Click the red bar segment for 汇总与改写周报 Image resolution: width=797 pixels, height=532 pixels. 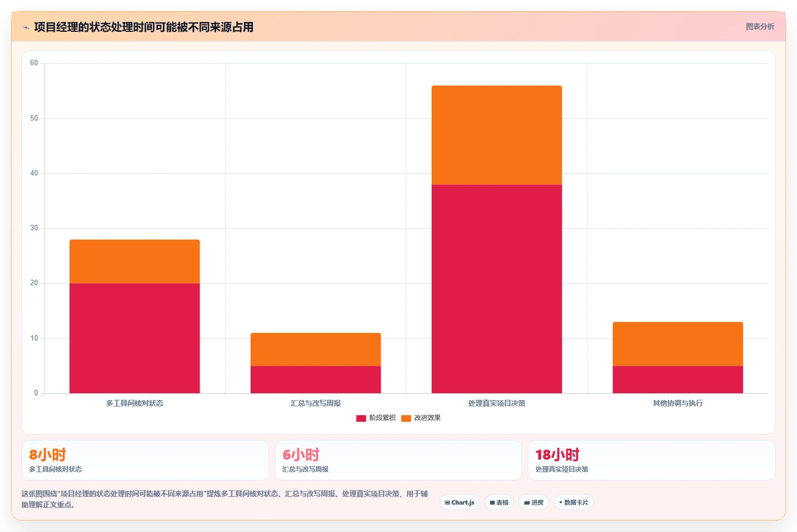tap(315, 380)
